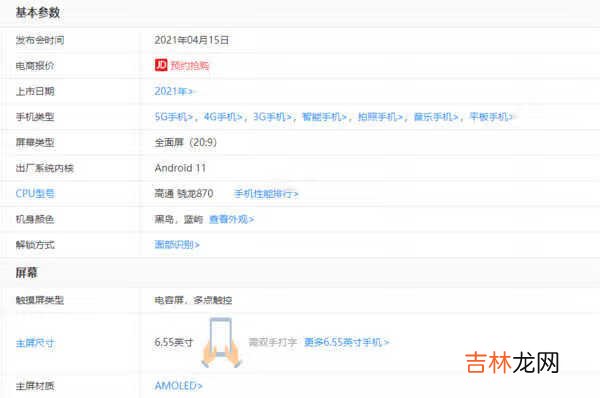Select the 2021年04月15日 release date text
Image resolution: width=600 pixels, height=398 pixels.
coord(192,40)
